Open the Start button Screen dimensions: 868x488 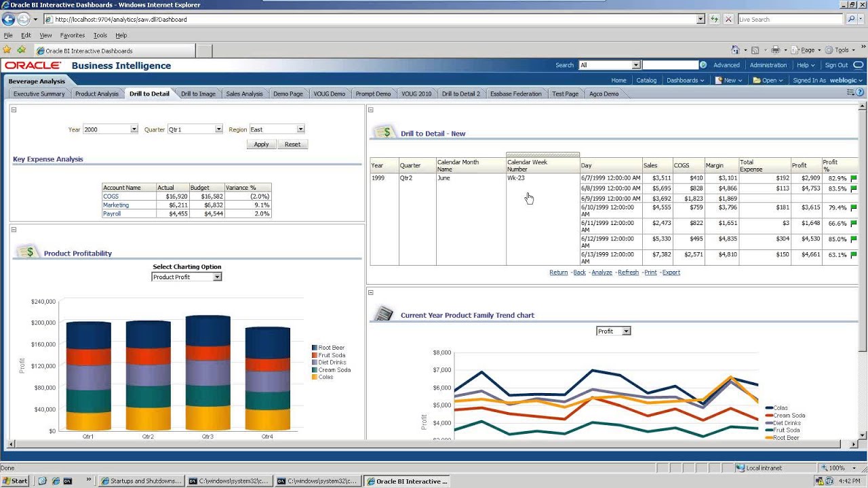[x=15, y=481]
